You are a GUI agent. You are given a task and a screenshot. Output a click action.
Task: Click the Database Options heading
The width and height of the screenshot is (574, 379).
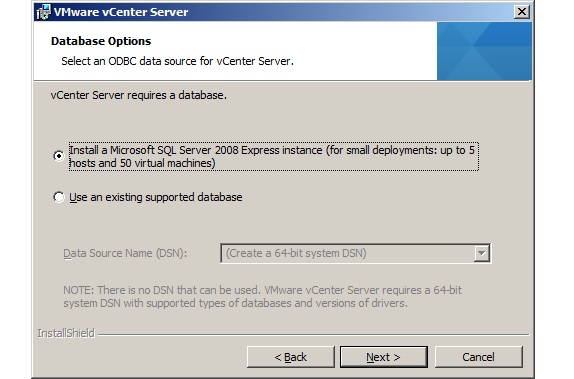point(101,41)
